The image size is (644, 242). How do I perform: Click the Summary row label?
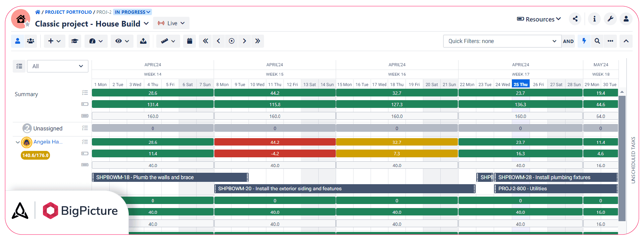[x=26, y=94]
